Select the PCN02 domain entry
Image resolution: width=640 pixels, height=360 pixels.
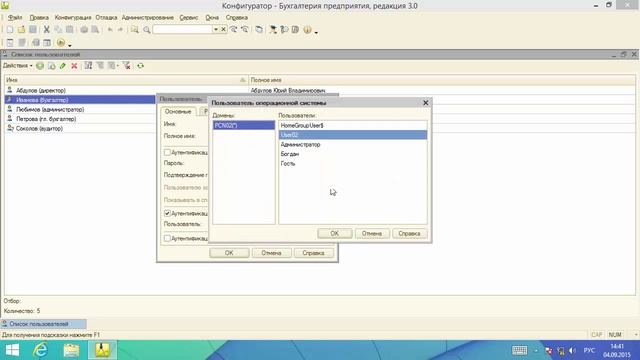(244, 125)
